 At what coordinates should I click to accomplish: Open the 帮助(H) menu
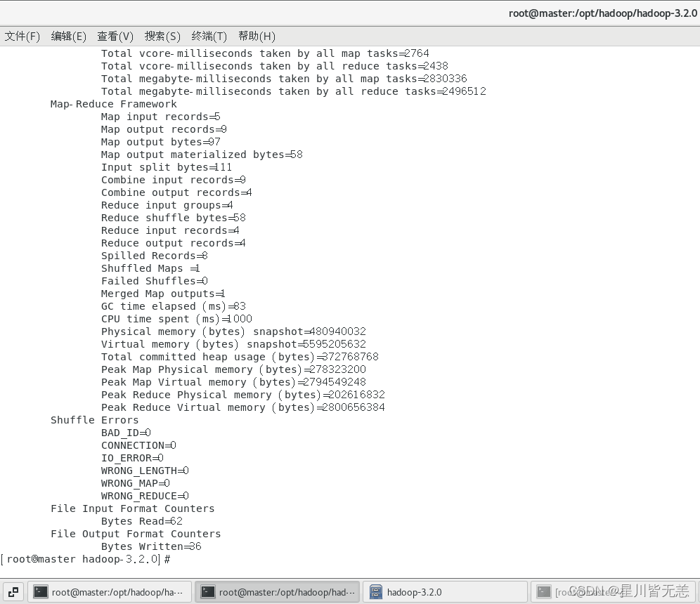point(256,36)
